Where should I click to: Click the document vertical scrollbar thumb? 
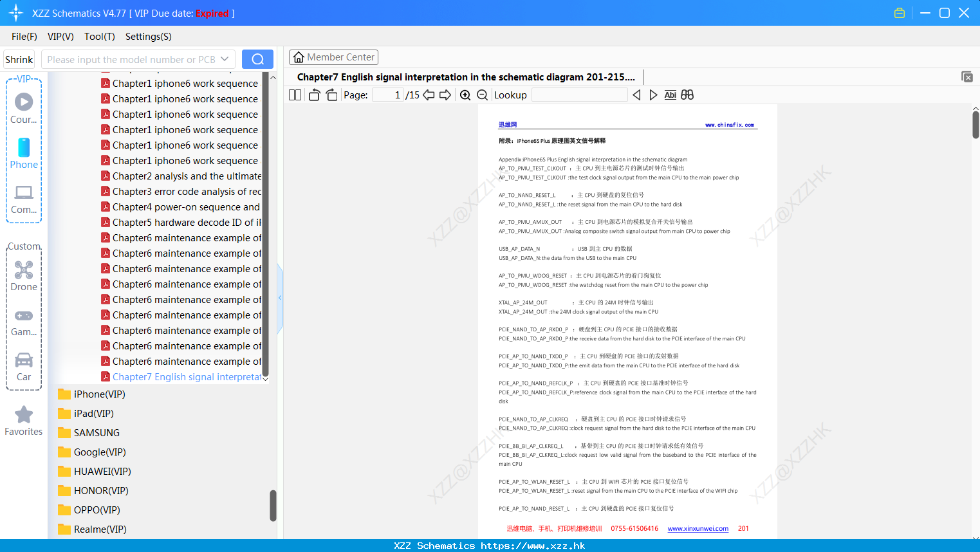coord(975,124)
